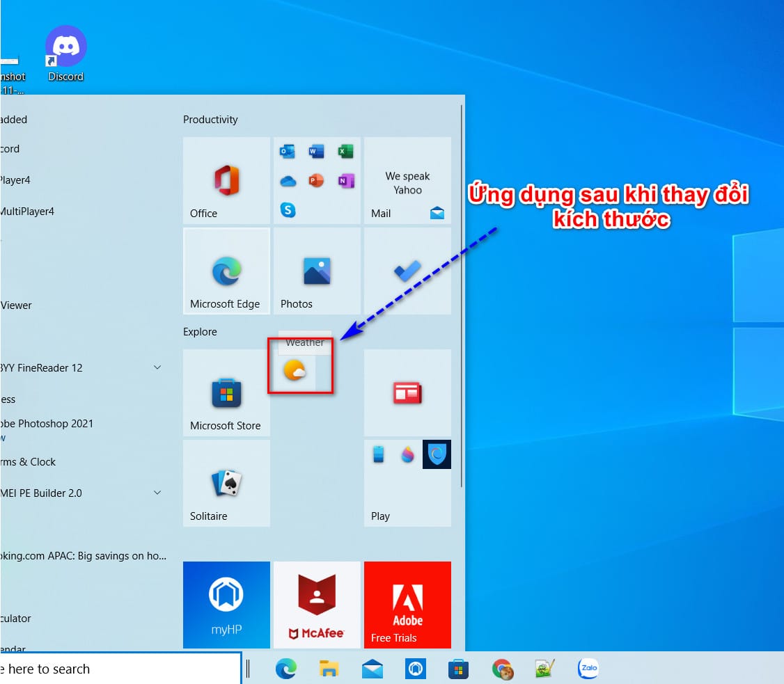Open the Microsoft Store tile

pyautogui.click(x=226, y=392)
